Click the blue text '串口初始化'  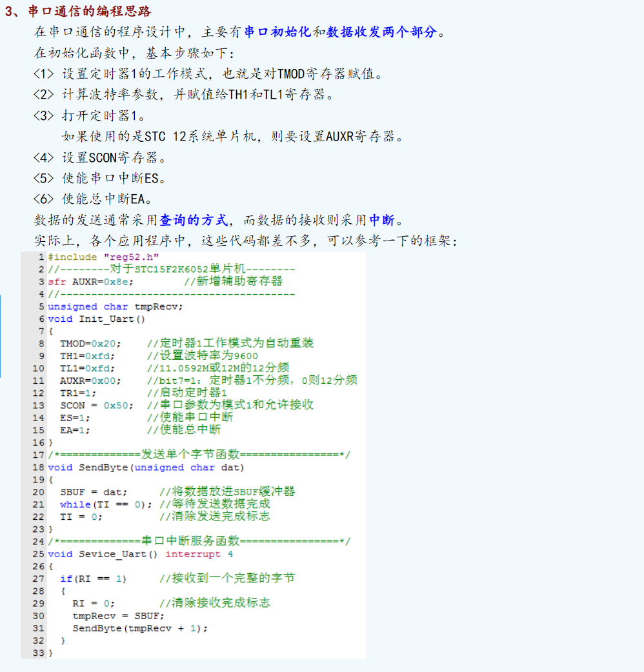coord(277,32)
